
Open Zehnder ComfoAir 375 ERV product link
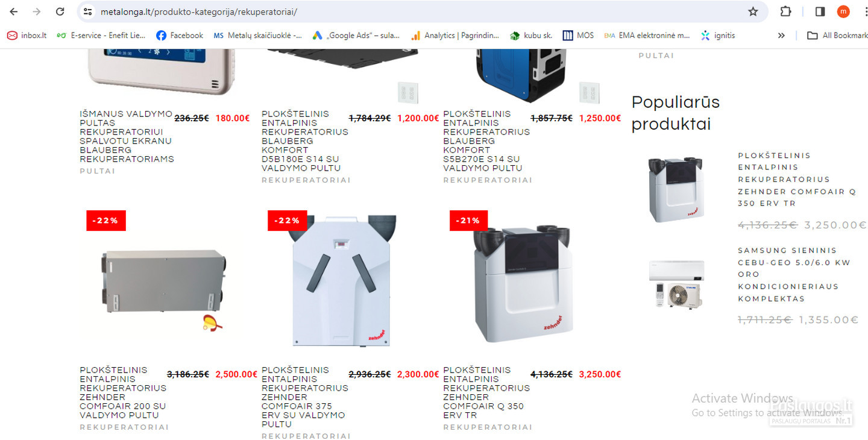[304, 397]
